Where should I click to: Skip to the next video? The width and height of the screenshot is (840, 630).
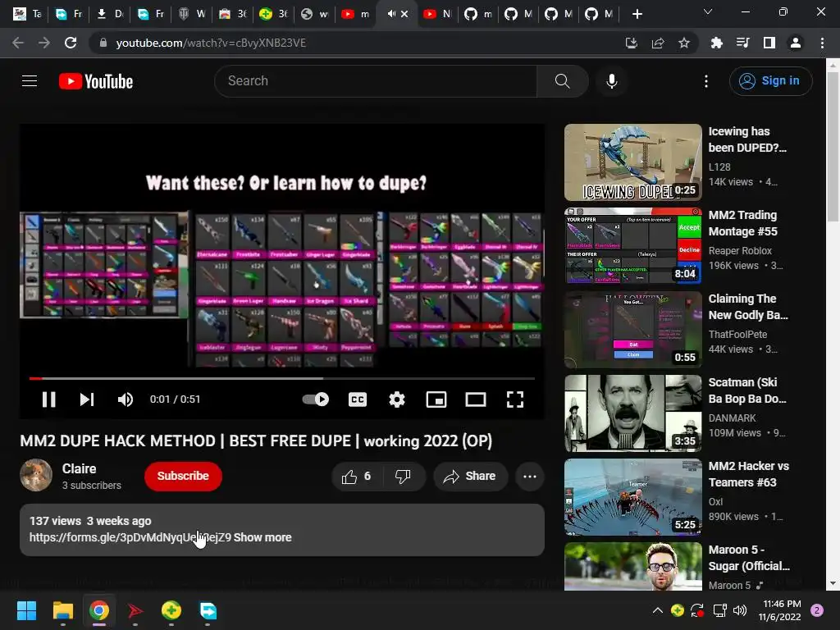tap(87, 399)
